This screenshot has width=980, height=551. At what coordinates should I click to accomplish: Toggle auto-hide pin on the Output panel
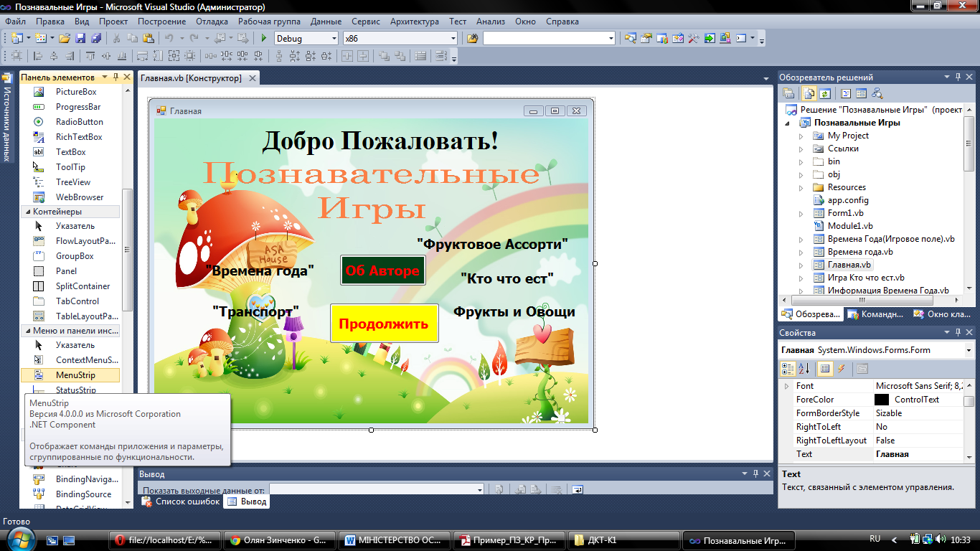tap(754, 474)
